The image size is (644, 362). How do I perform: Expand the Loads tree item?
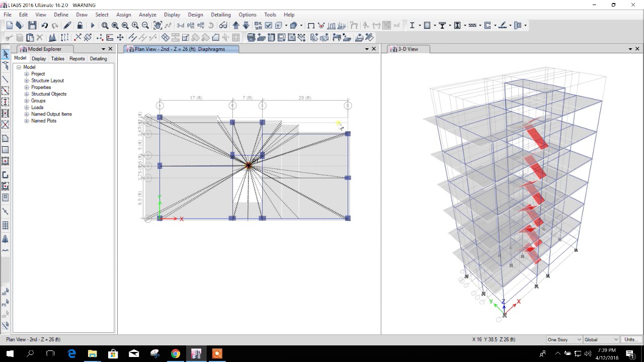click(x=26, y=107)
